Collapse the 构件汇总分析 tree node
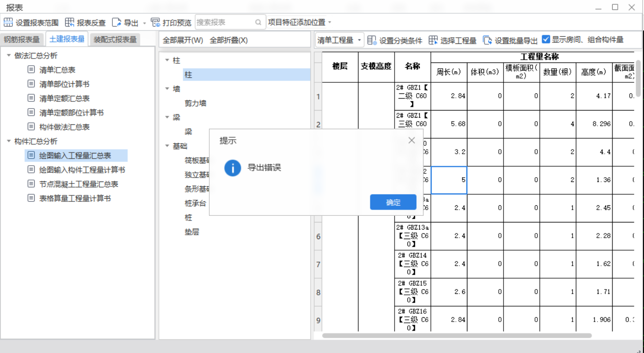This screenshot has height=353, width=644. 9,141
